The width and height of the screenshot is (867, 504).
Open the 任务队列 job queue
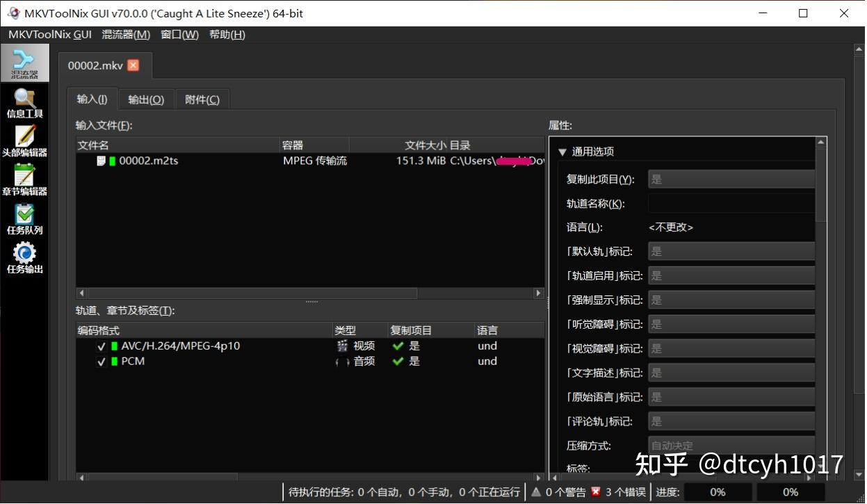[24, 220]
